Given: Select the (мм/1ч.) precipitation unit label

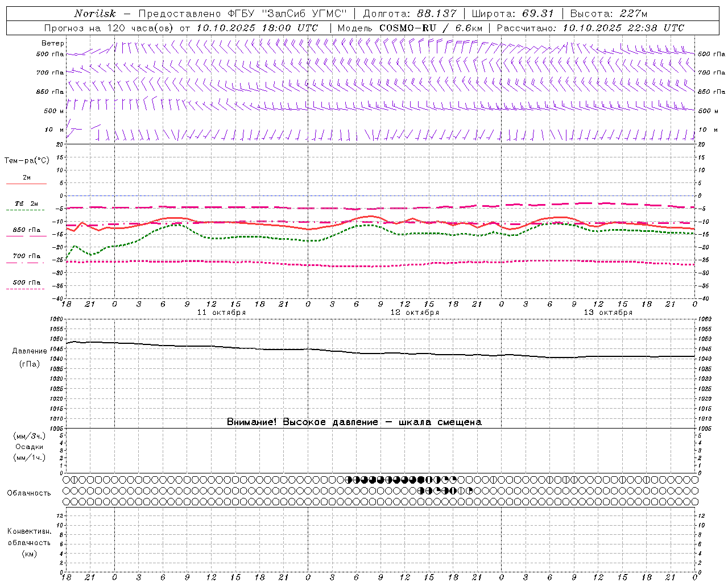Looking at the screenshot, I should point(30,458).
